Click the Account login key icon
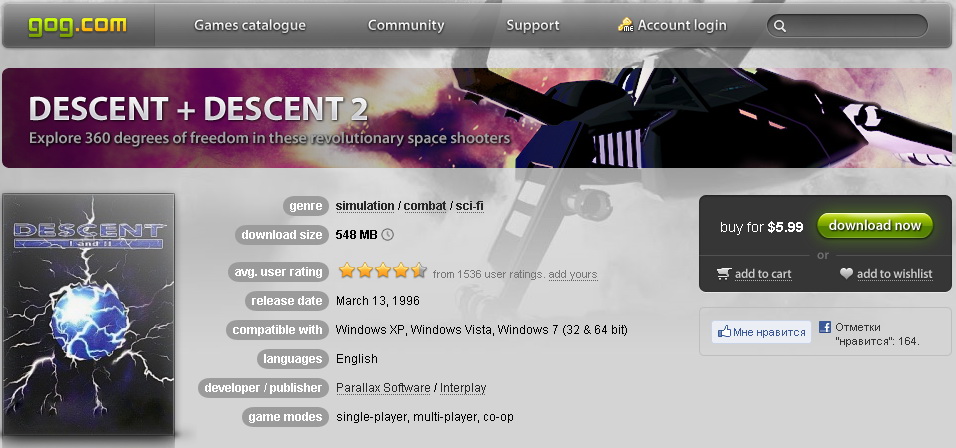The width and height of the screenshot is (956, 448). 625,25
